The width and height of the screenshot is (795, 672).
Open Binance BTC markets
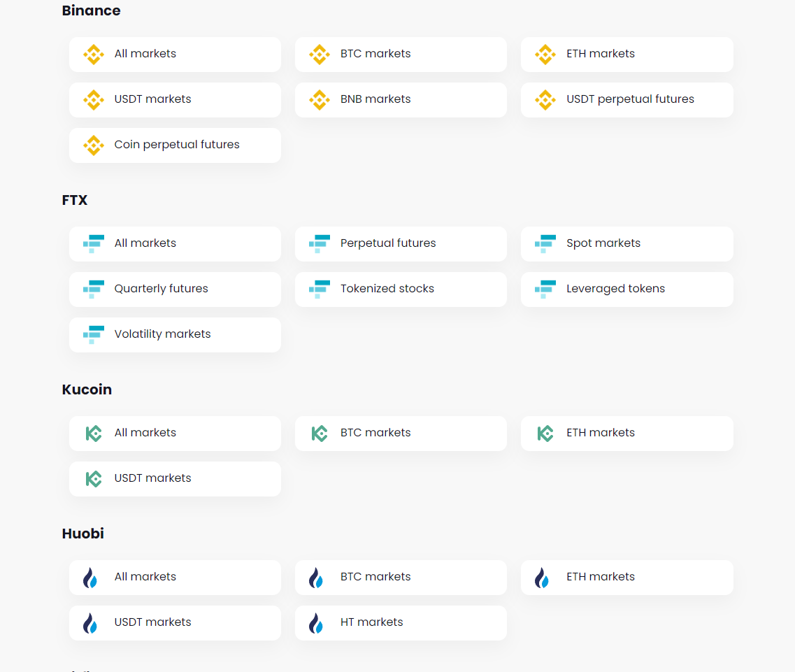tap(401, 55)
